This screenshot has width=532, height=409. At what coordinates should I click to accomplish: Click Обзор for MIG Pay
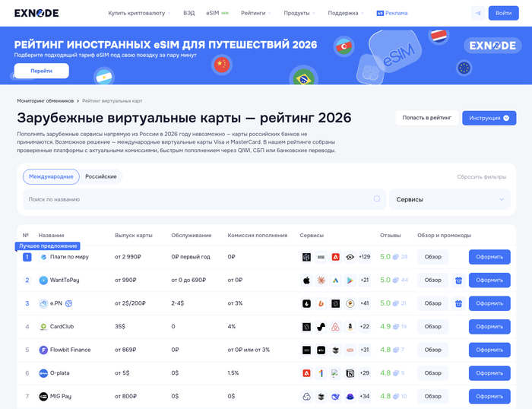[x=432, y=396]
